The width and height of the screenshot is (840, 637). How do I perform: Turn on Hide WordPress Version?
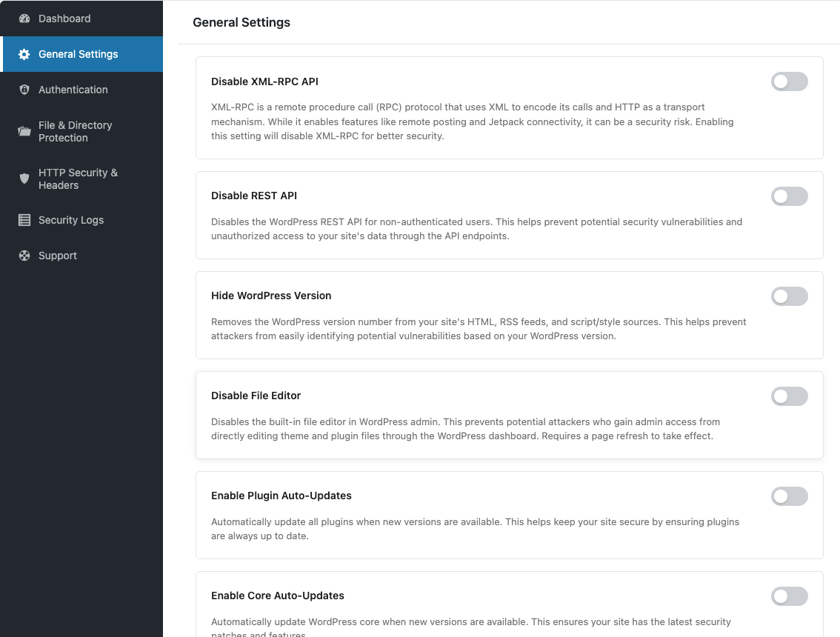(789, 296)
